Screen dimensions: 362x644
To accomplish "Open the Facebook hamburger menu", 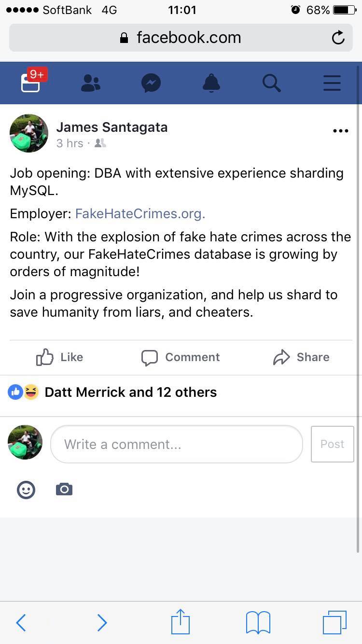I will (332, 83).
